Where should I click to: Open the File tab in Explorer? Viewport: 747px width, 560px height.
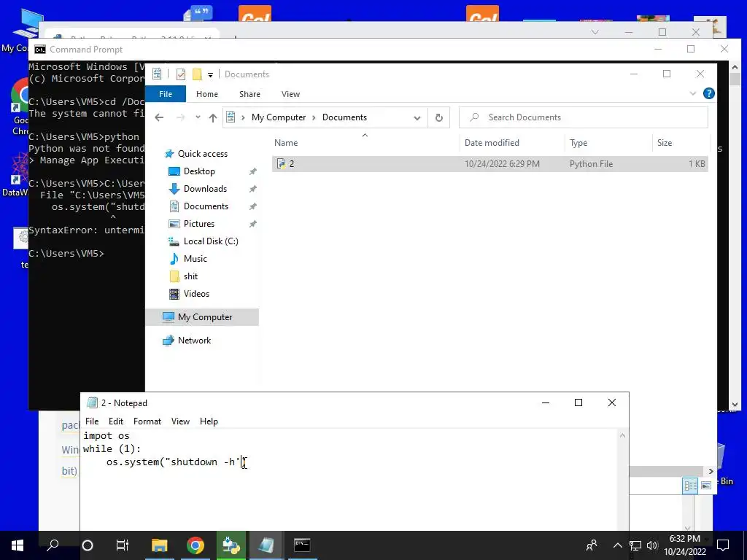coord(166,94)
